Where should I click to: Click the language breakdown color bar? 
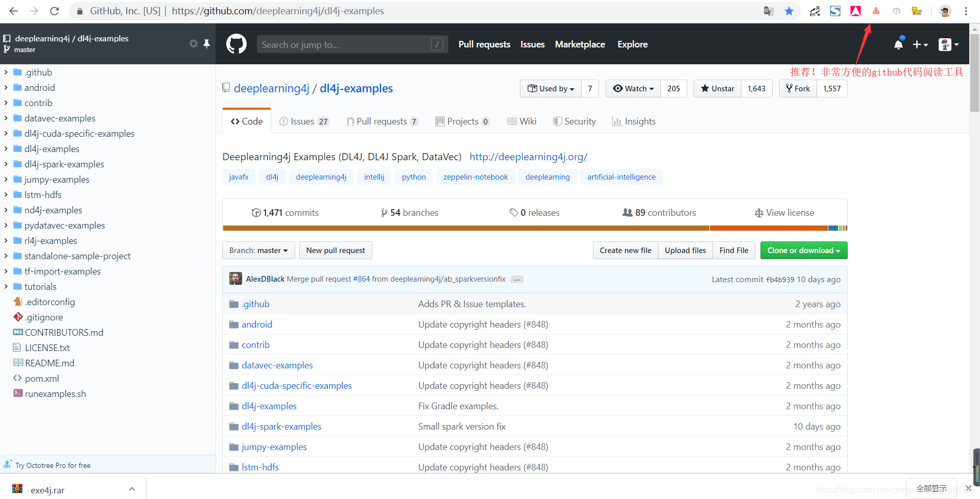pos(535,228)
